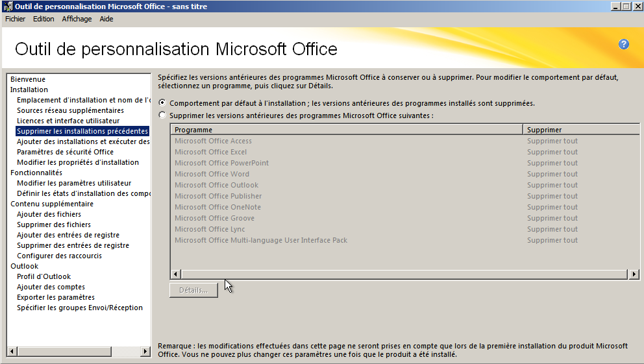
Task: Open 'Ajouter des fichiers' page
Action: pos(49,214)
